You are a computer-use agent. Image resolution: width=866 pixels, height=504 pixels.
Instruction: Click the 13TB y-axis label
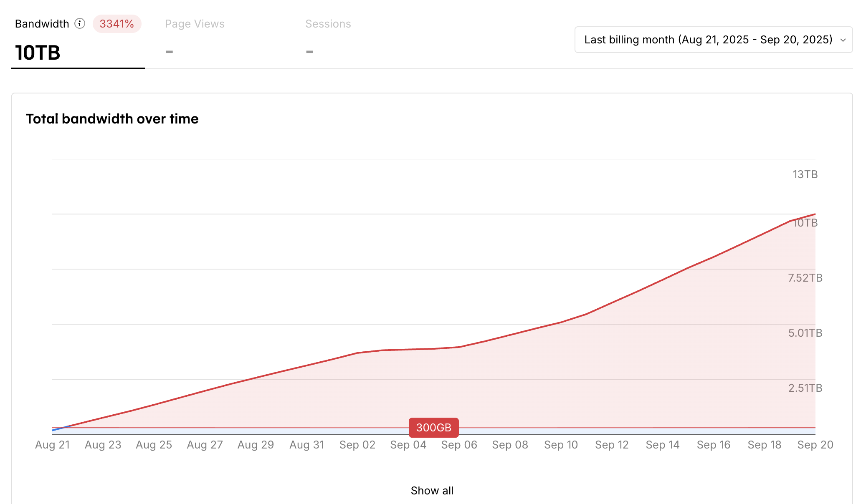pos(805,174)
